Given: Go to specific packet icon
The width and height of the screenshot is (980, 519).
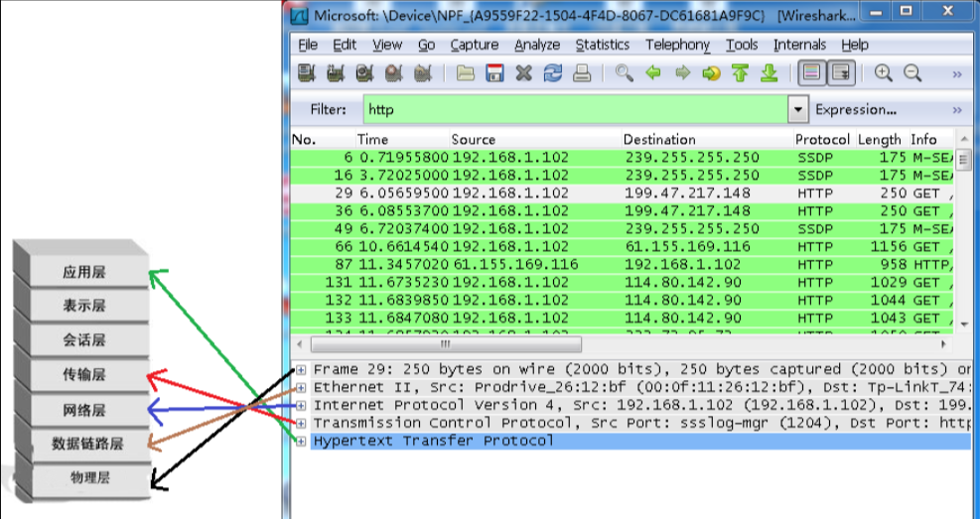Looking at the screenshot, I should tap(711, 73).
